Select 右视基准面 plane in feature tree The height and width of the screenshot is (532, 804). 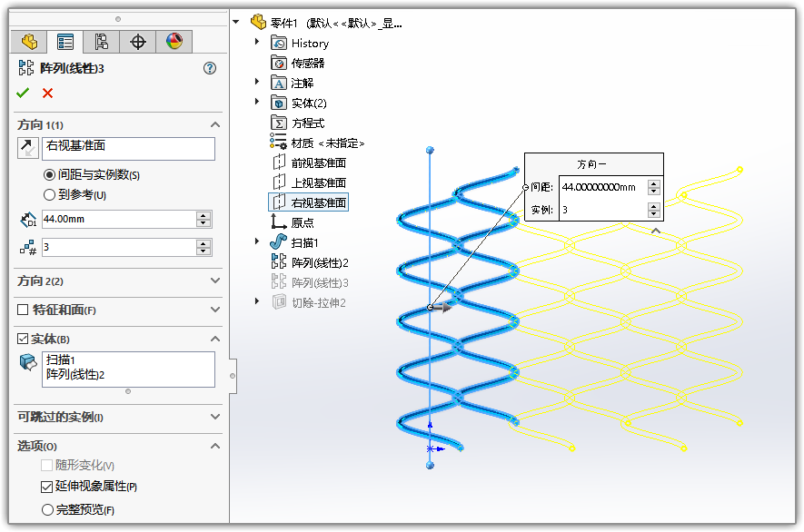click(x=318, y=202)
